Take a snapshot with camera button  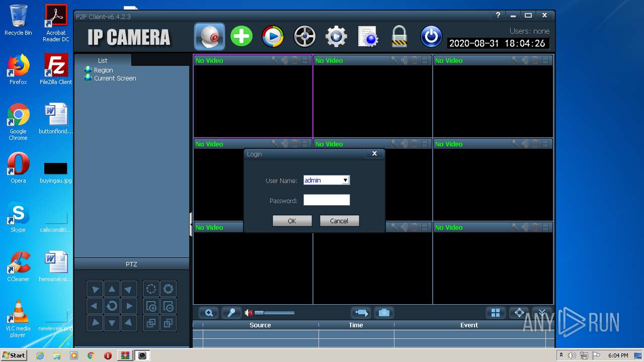pyautogui.click(x=384, y=313)
